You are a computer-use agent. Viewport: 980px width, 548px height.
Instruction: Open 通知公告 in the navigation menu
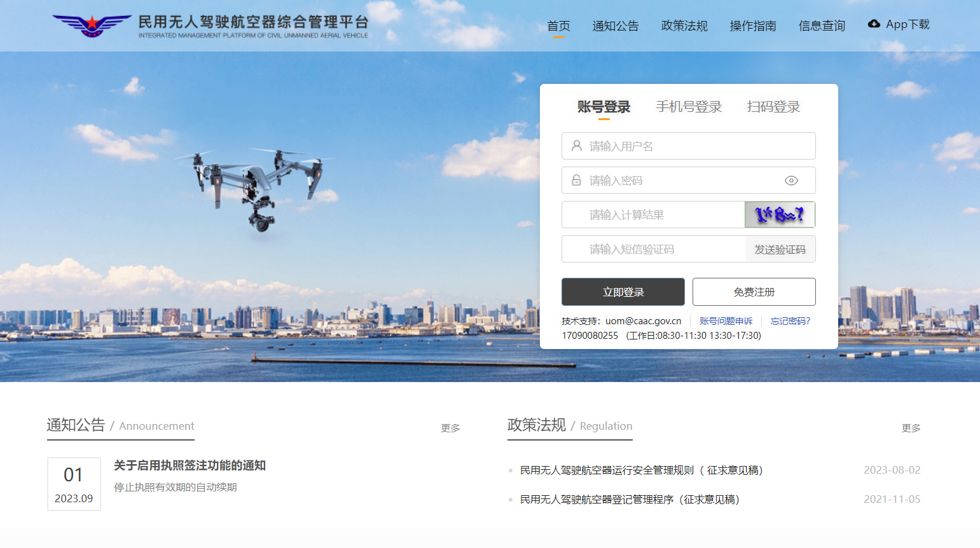[x=615, y=26]
